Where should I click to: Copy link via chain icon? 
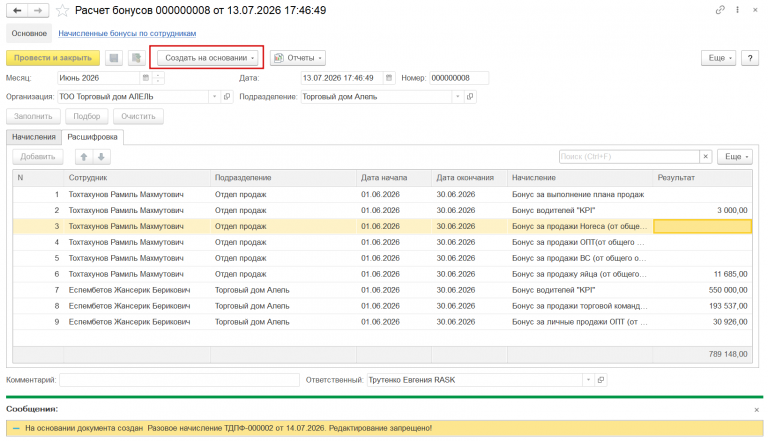click(x=720, y=10)
